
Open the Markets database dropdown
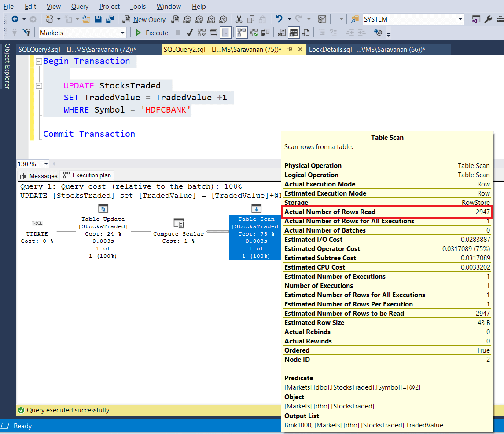coord(123,33)
